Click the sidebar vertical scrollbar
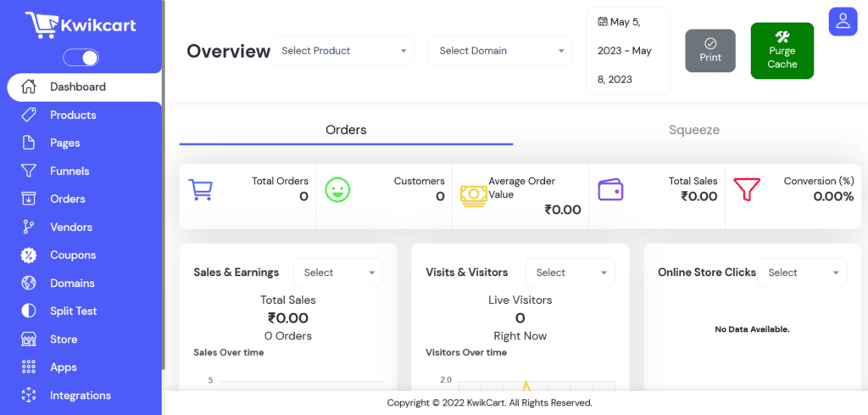 tap(164, 184)
